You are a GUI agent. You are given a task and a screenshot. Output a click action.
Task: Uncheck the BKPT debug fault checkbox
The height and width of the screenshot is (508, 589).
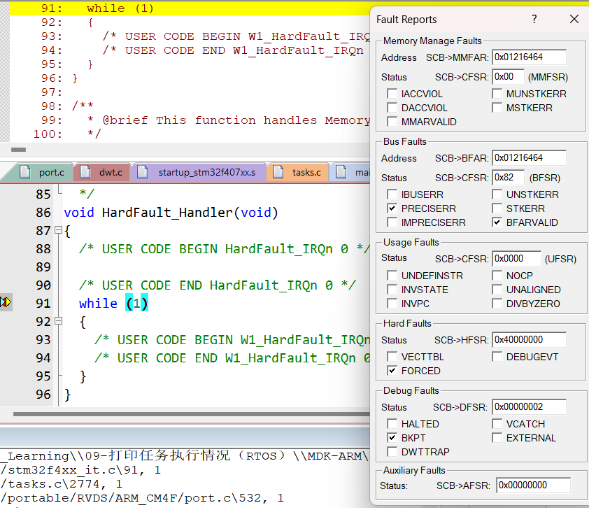pyautogui.click(x=392, y=438)
